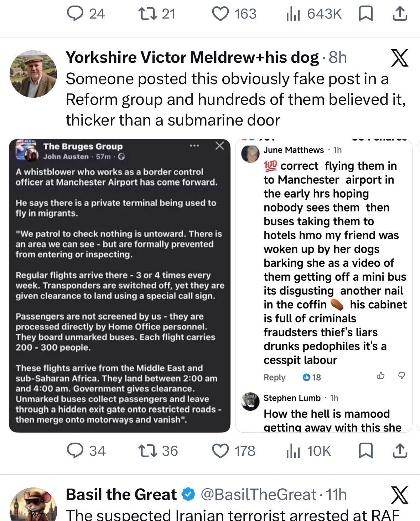The height and width of the screenshot is (521, 420).
Task: View 643K analytics on top post
Action: click(314, 14)
